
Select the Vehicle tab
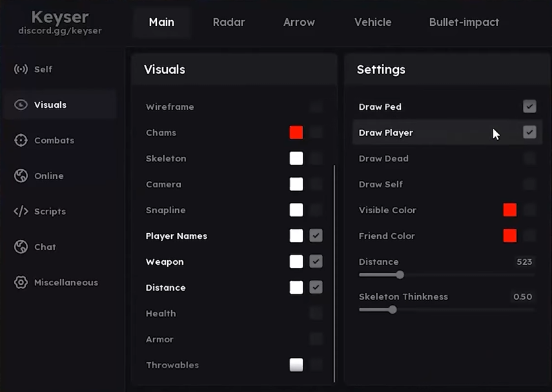point(373,22)
